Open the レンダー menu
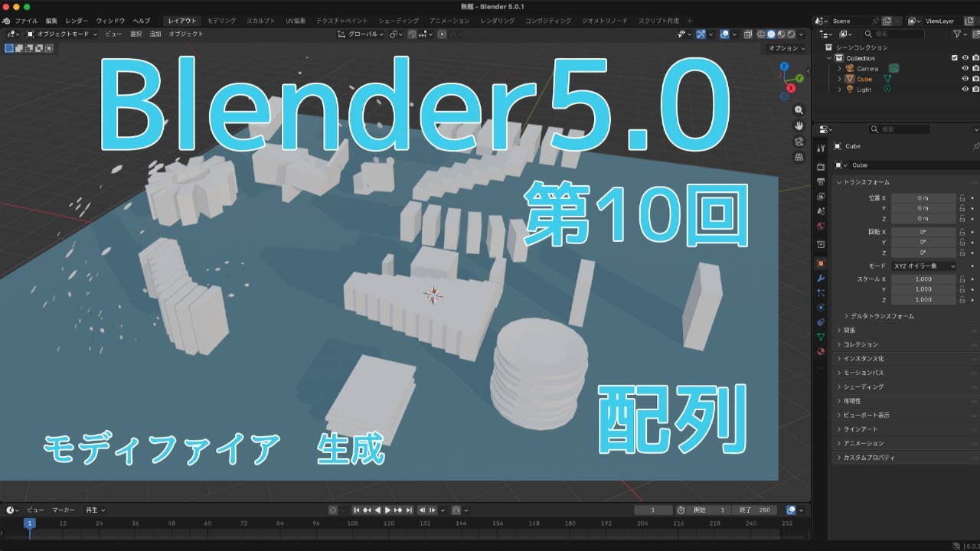This screenshot has height=551, width=980. tap(77, 21)
